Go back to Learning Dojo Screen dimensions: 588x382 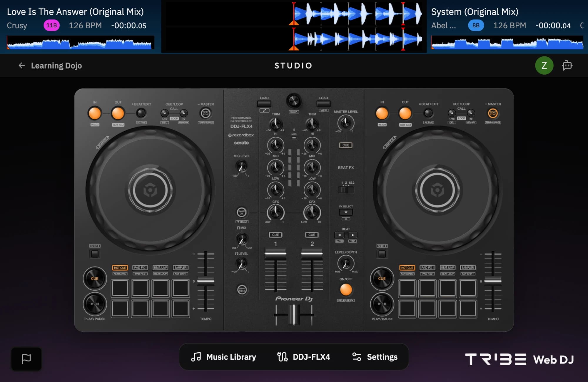[x=50, y=66]
